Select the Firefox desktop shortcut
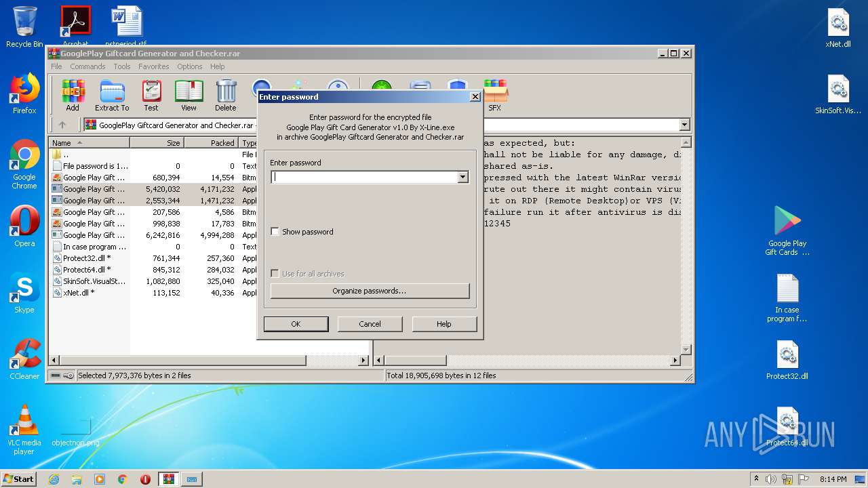 (24, 94)
